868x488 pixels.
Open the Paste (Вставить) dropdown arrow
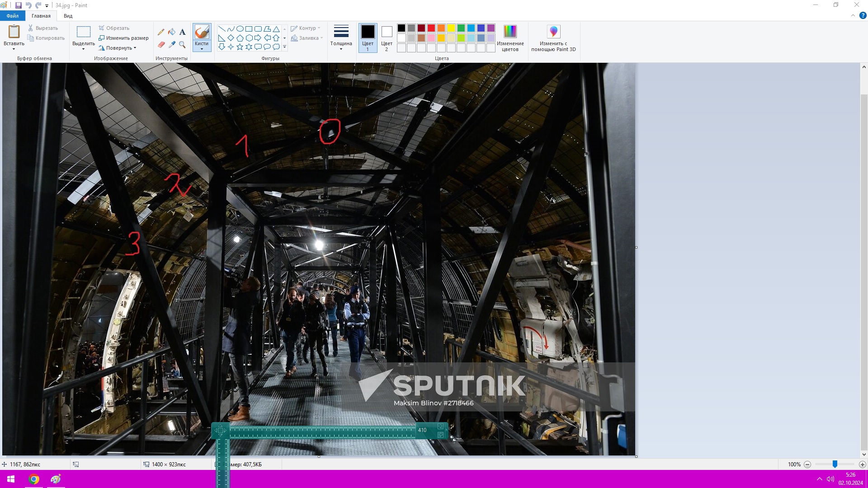point(14,49)
